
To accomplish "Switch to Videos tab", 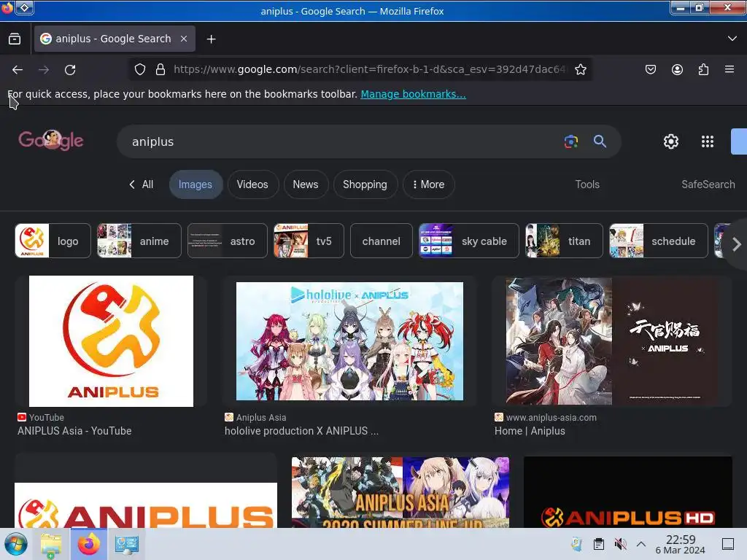I will point(252,184).
